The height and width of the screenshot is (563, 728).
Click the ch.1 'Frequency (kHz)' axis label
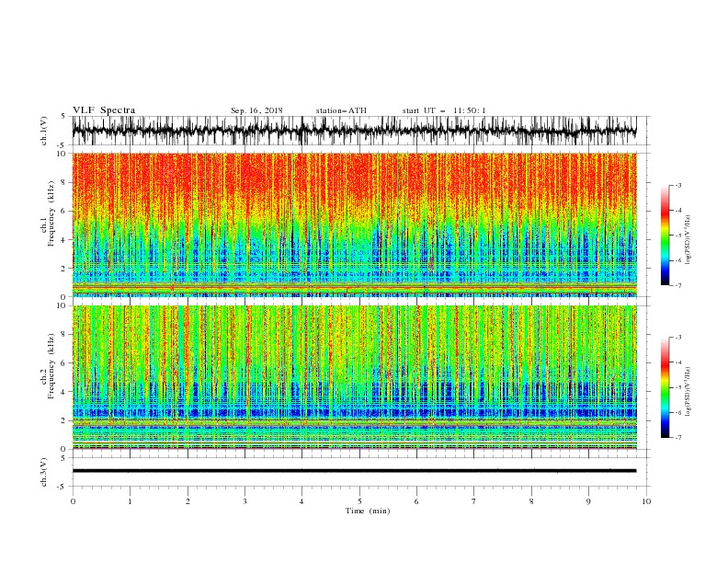click(x=51, y=213)
